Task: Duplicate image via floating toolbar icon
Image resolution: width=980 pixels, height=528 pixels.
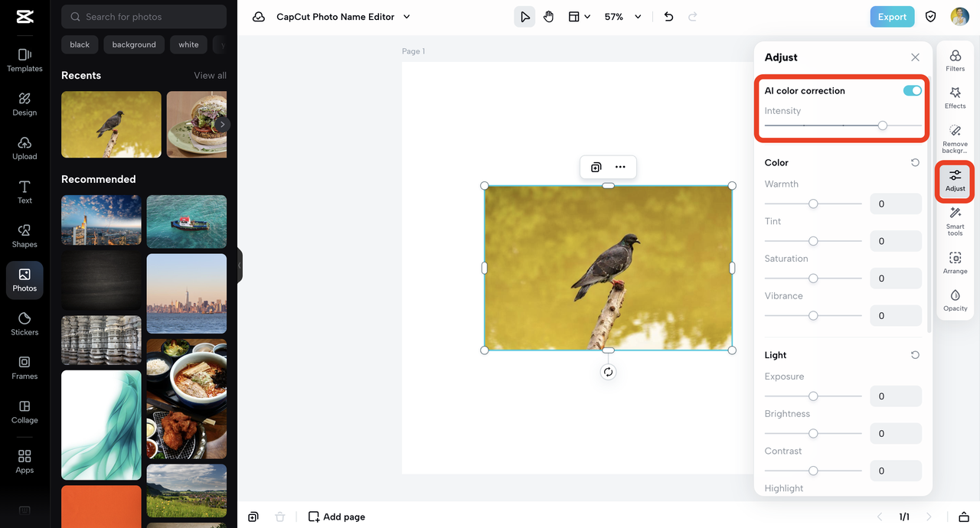Action: (x=596, y=167)
